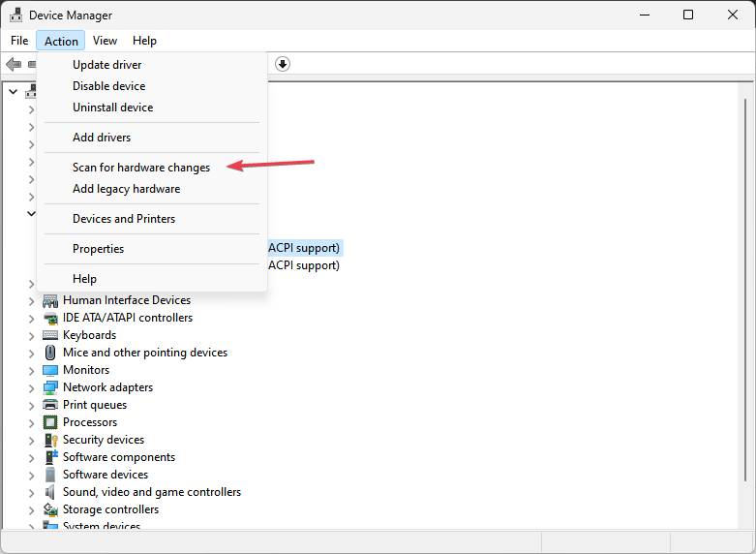Image resolution: width=756 pixels, height=554 pixels.
Task: Select Add legacy hardware menu entry
Action: [152, 189]
